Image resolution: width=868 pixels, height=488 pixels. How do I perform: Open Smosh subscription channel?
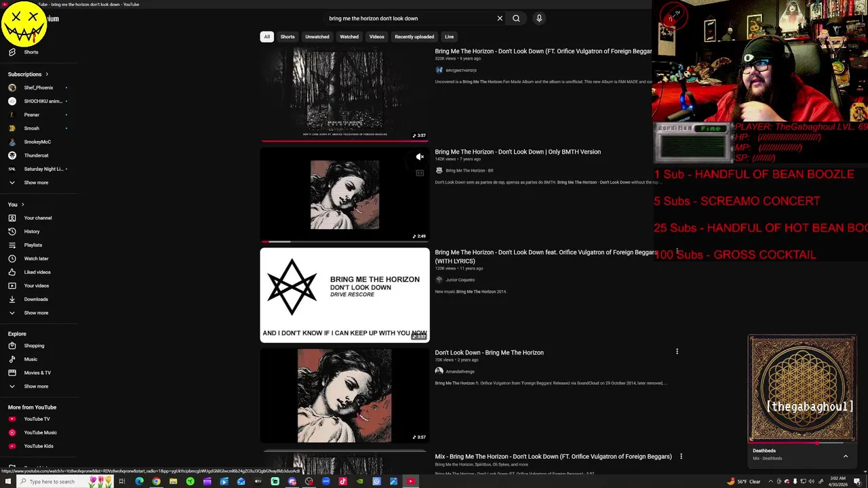pos(31,128)
